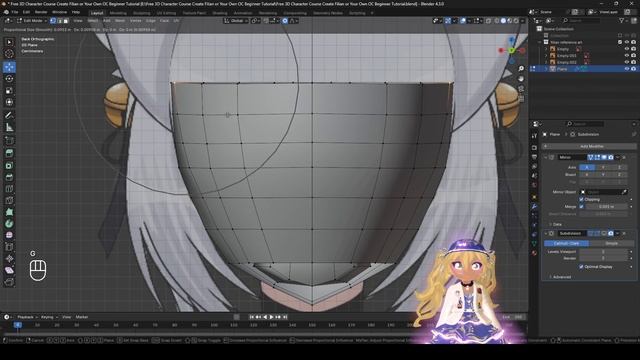Open the Mirror modifier options dropdown arrow
Screen dimensions: 640x360
click(618, 157)
